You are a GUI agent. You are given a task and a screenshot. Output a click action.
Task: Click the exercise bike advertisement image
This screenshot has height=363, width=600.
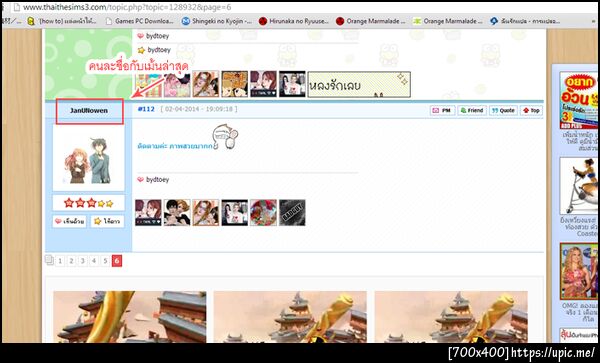(x=578, y=186)
